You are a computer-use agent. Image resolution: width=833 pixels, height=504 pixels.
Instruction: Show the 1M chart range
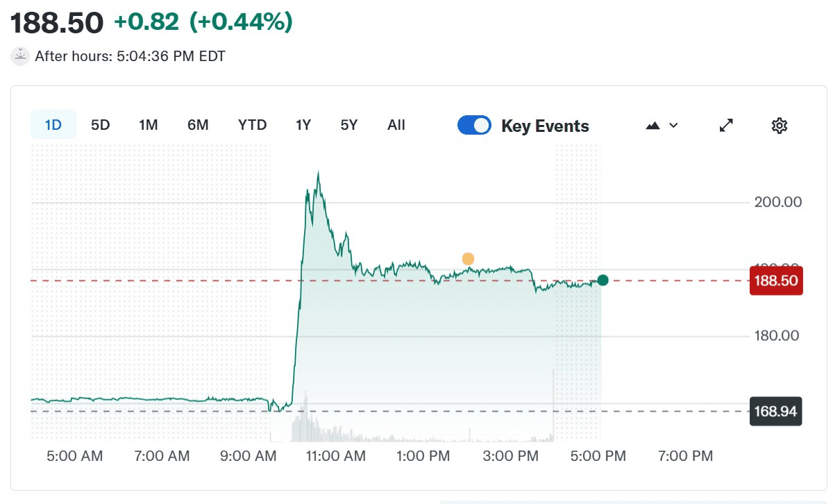pyautogui.click(x=149, y=125)
